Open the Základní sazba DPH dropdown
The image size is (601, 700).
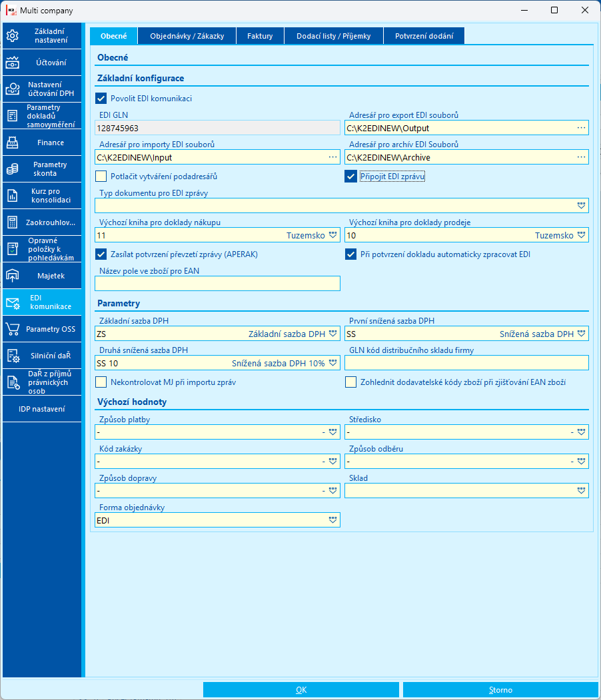(x=332, y=334)
